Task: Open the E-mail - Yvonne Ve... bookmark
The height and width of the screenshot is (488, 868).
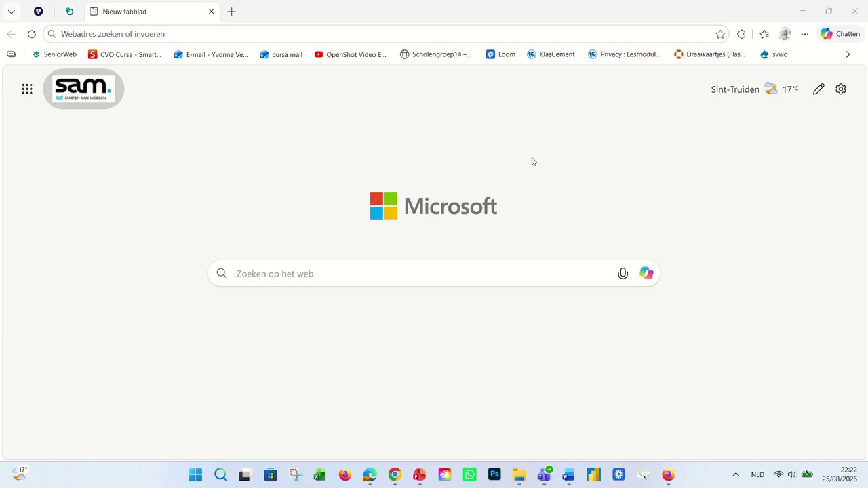Action: tap(211, 54)
